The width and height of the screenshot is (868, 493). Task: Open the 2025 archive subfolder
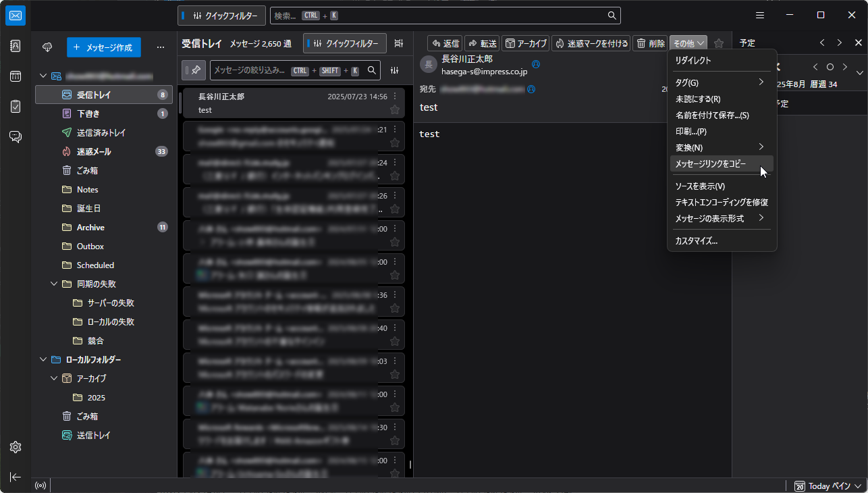(x=104, y=398)
